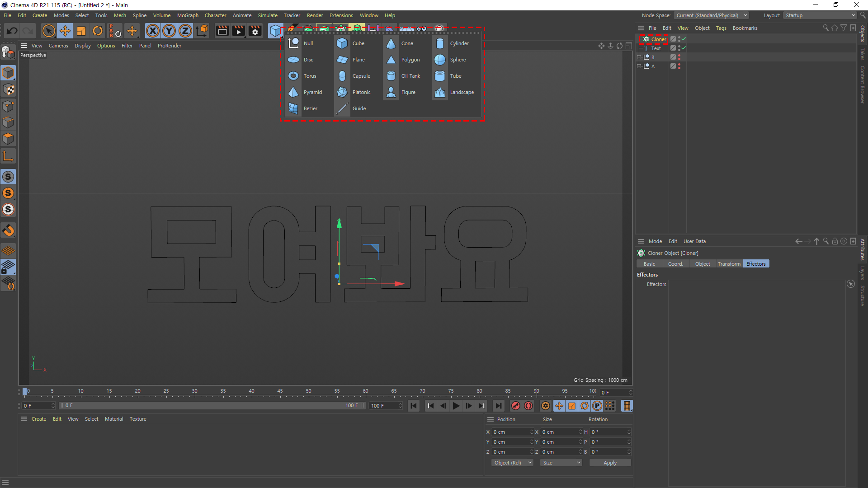Open the MoGraph menu
The height and width of the screenshot is (488, 868).
click(188, 15)
